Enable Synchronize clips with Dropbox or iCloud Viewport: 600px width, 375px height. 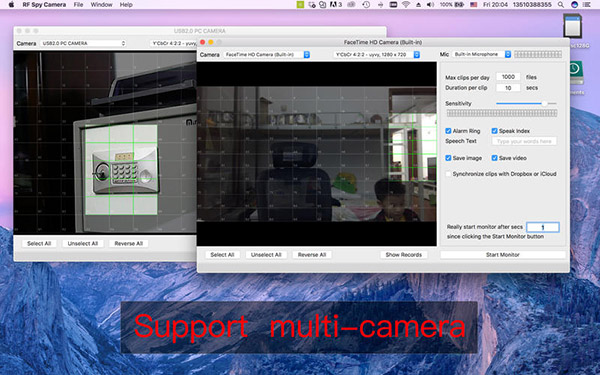point(448,174)
